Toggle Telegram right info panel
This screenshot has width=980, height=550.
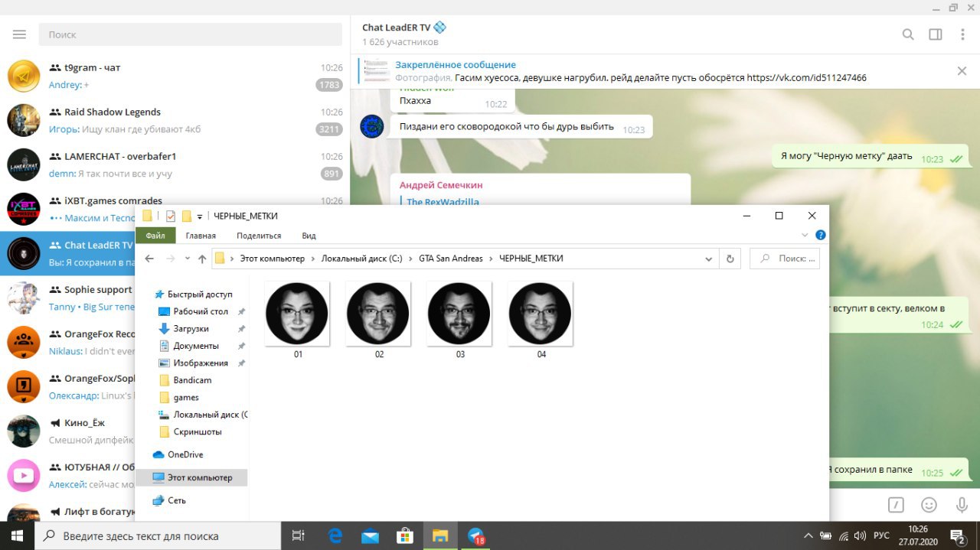(x=936, y=34)
